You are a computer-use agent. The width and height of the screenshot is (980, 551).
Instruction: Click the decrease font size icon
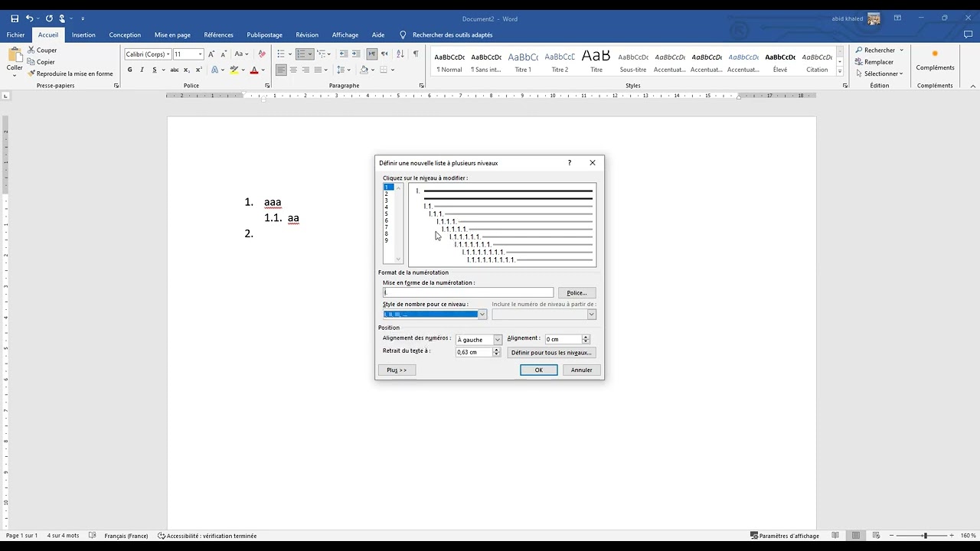224,54
